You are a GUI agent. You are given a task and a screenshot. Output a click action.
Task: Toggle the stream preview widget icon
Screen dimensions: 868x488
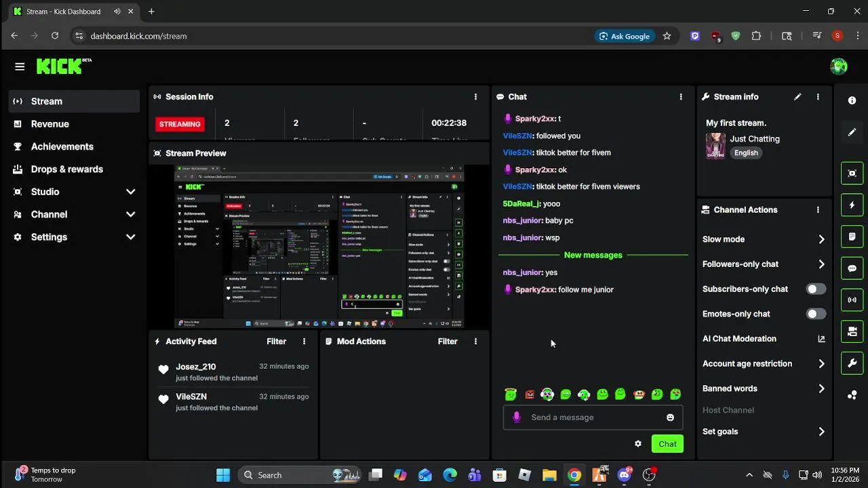pos(852,173)
